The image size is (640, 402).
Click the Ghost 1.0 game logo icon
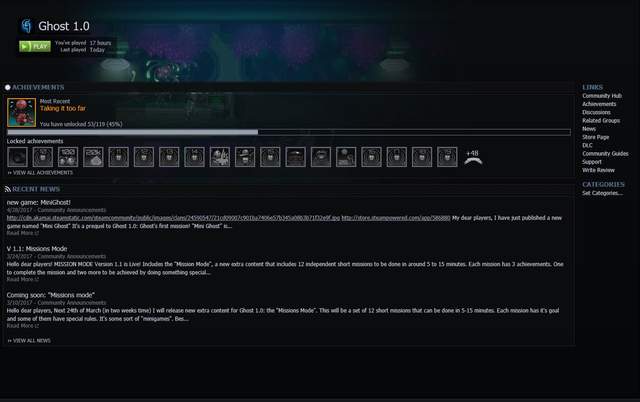[x=27, y=26]
